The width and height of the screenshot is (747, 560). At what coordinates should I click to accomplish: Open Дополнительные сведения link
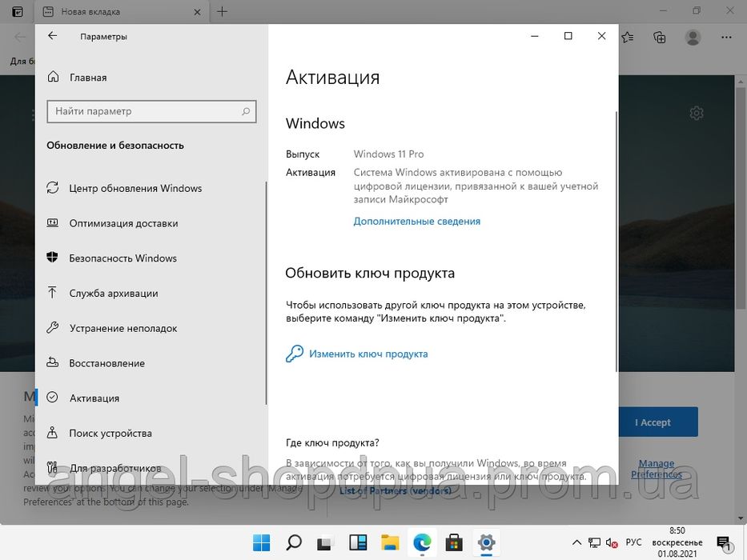coord(417,221)
